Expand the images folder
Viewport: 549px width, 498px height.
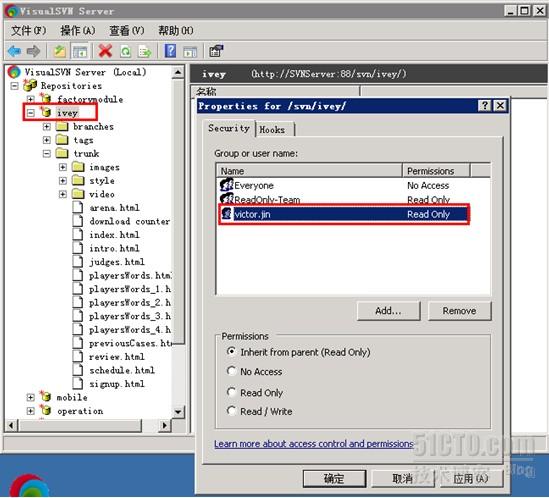click(63, 167)
